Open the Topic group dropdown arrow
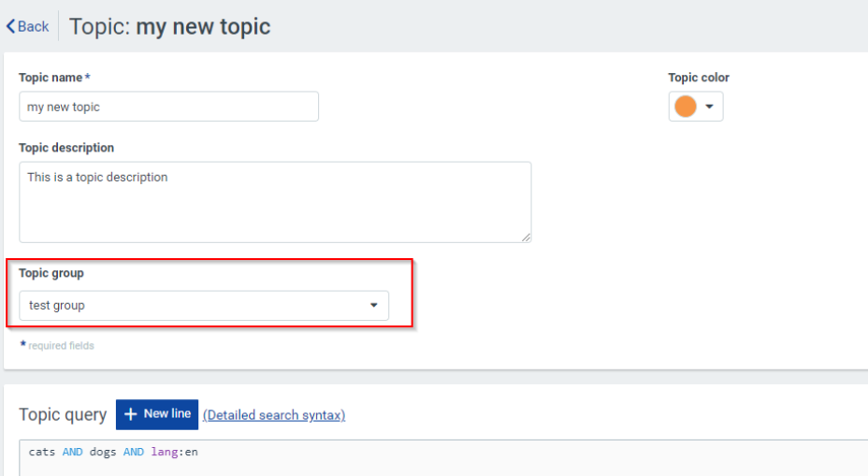The height and width of the screenshot is (476, 868). coord(373,305)
